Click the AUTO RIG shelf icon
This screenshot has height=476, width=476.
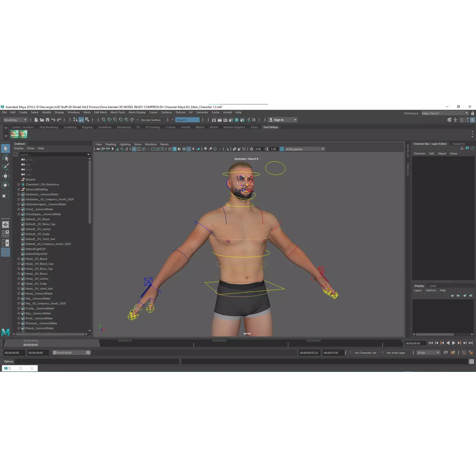click(24, 134)
